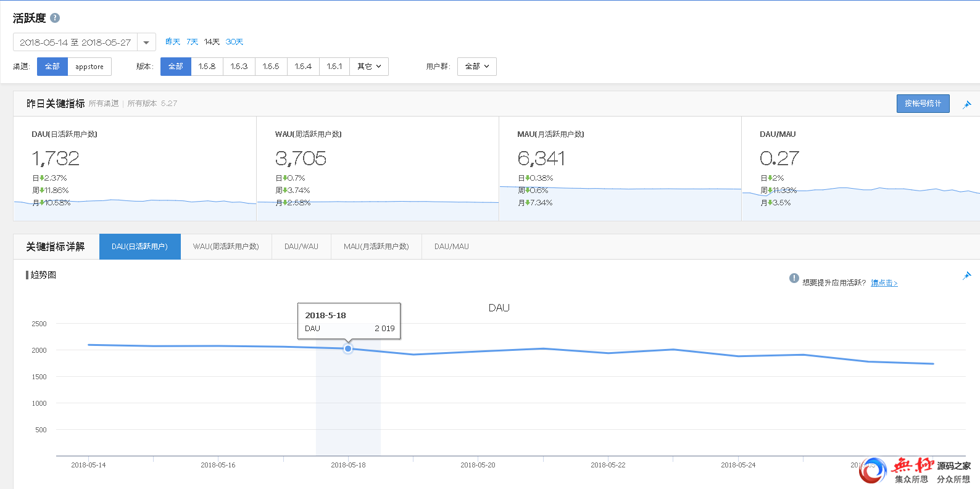
Task: Open the 用户群 全部 dropdown
Action: (477, 67)
